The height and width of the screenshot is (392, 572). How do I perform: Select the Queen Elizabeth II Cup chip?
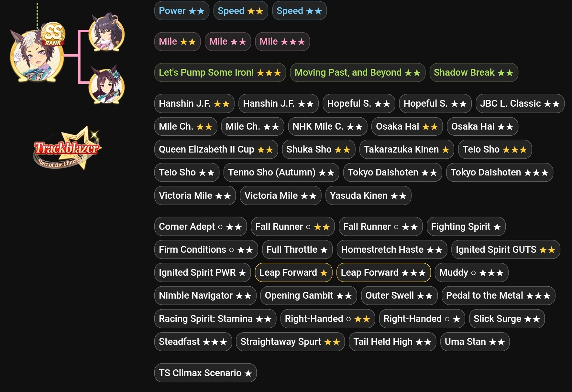point(216,149)
